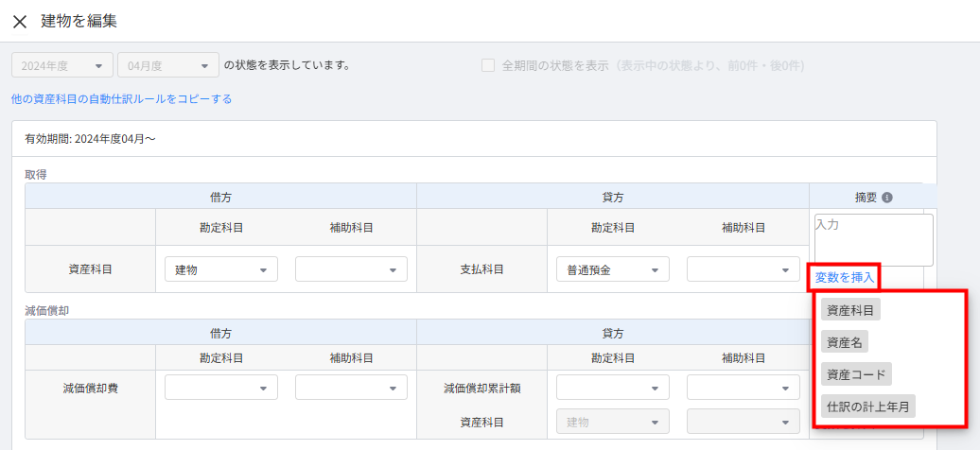Open 取得 debit 勘定科目 dropdown showing 建物

tap(221, 269)
